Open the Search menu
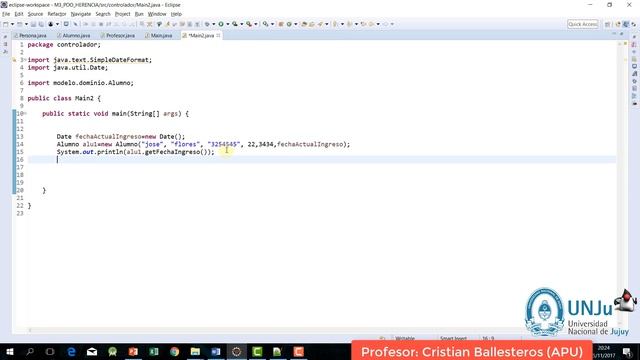 (103, 14)
